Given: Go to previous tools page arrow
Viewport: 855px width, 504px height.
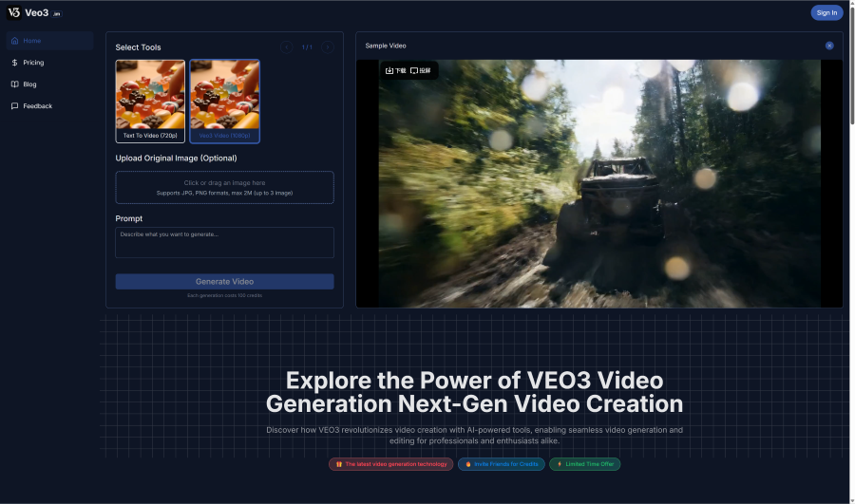Looking at the screenshot, I should tap(286, 47).
